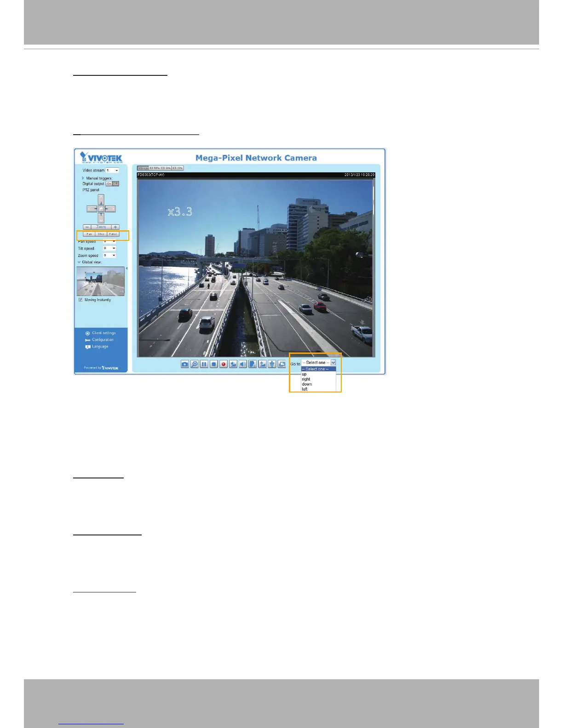563x728 pixels.
Task: Start MP4 recording with red dot button
Action: click(224, 364)
